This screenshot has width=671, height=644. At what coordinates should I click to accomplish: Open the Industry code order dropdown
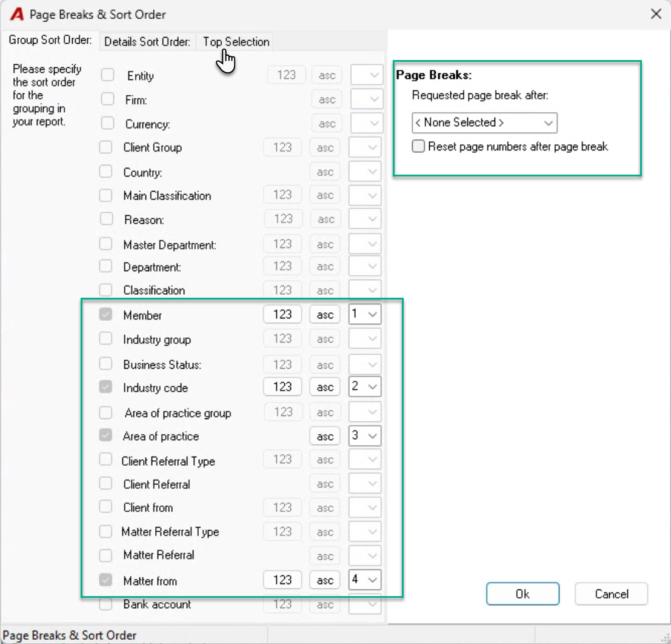point(365,387)
